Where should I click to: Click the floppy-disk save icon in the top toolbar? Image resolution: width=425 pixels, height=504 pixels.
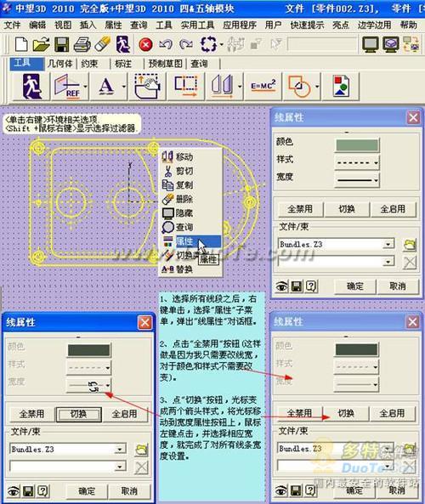click(x=62, y=44)
